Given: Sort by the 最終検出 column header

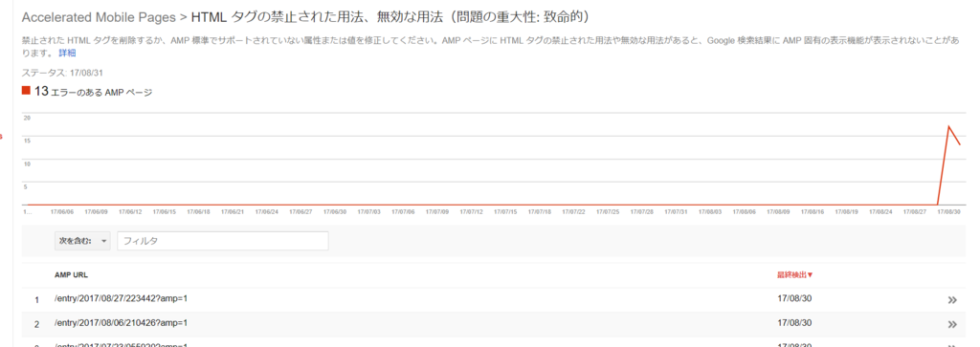Looking at the screenshot, I should (x=795, y=274).
